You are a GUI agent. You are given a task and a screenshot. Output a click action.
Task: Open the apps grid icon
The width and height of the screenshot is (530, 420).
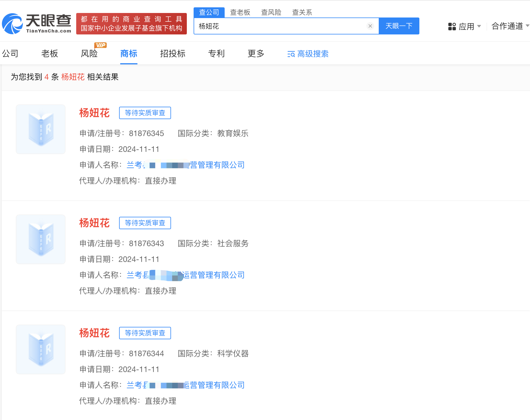[x=452, y=27]
